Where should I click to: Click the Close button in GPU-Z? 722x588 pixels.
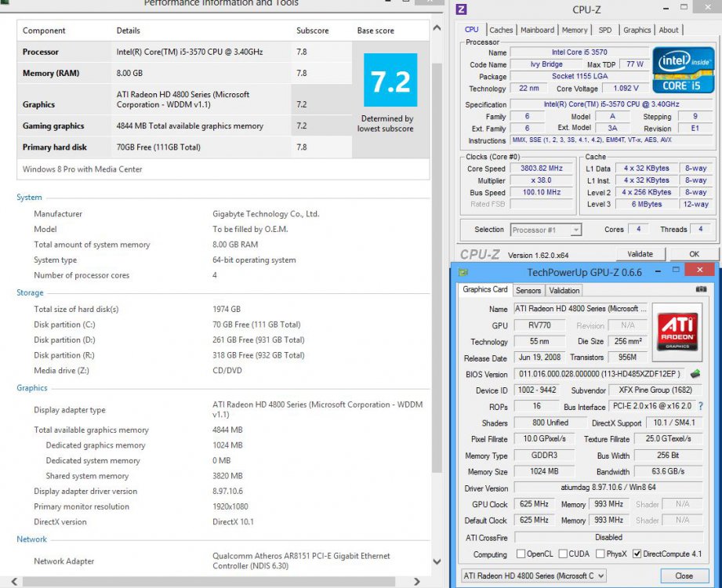pos(684,575)
